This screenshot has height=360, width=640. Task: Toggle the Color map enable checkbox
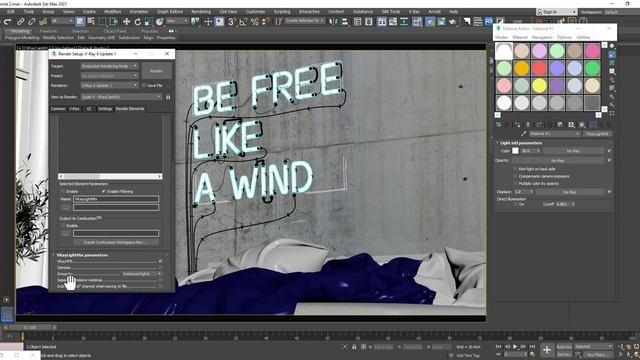pos(609,151)
